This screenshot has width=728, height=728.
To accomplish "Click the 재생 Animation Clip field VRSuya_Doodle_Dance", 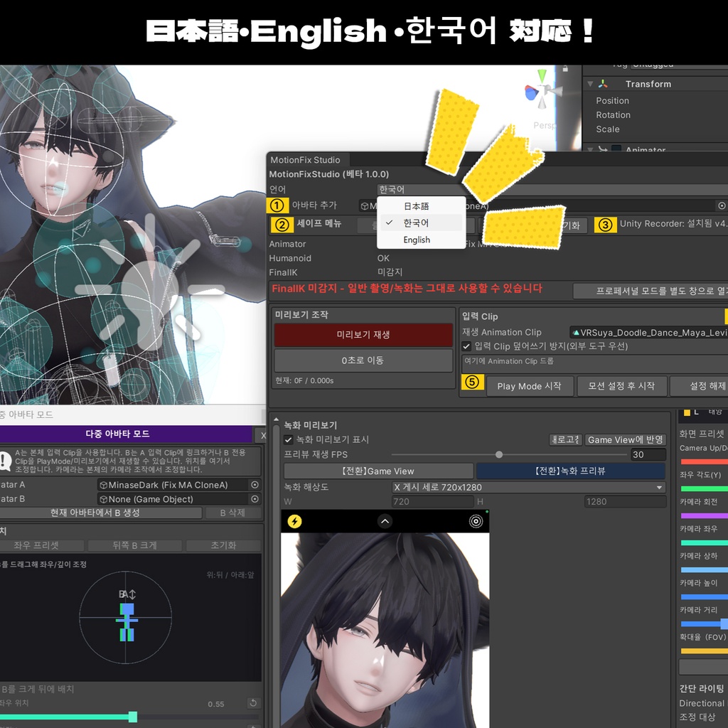I will pos(649,333).
